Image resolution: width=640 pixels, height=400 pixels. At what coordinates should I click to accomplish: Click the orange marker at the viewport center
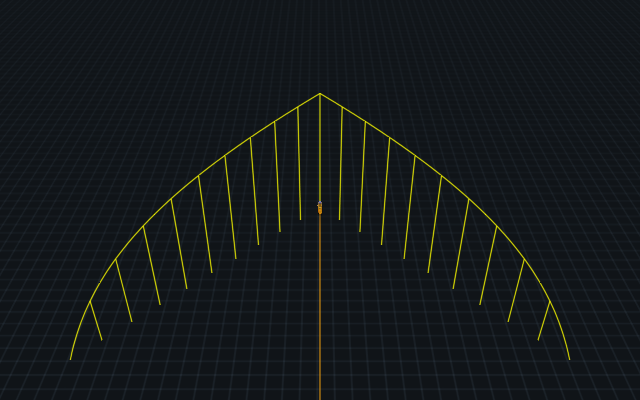320,208
